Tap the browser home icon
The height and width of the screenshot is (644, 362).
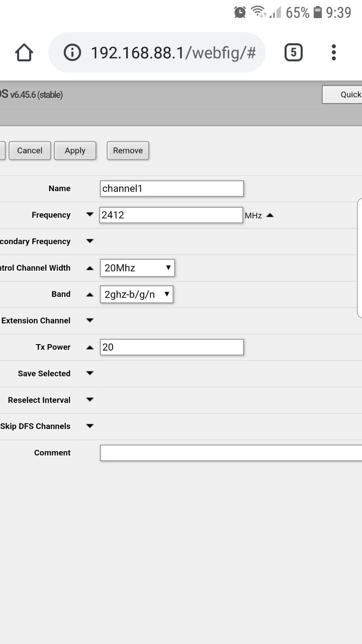[x=24, y=52]
